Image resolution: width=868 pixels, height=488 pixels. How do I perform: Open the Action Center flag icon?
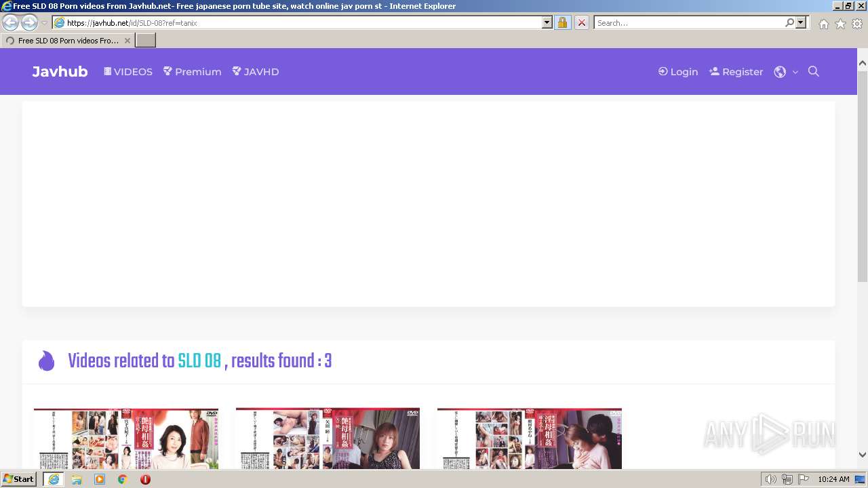(804, 479)
